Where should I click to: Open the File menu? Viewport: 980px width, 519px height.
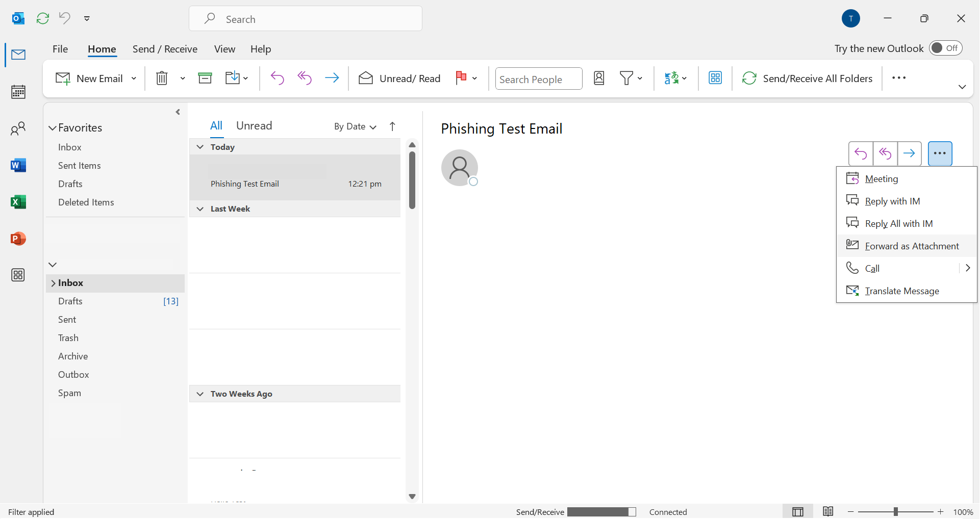[60, 49]
